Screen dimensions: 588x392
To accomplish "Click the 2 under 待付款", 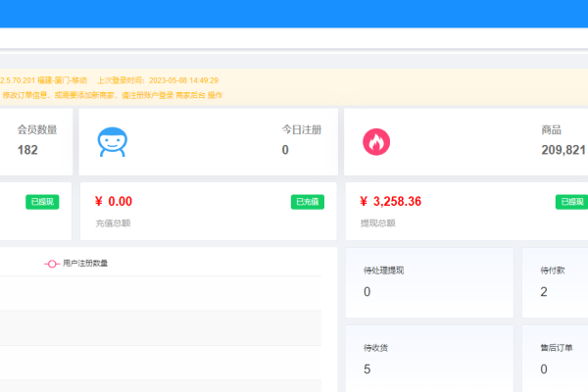I will [x=544, y=292].
